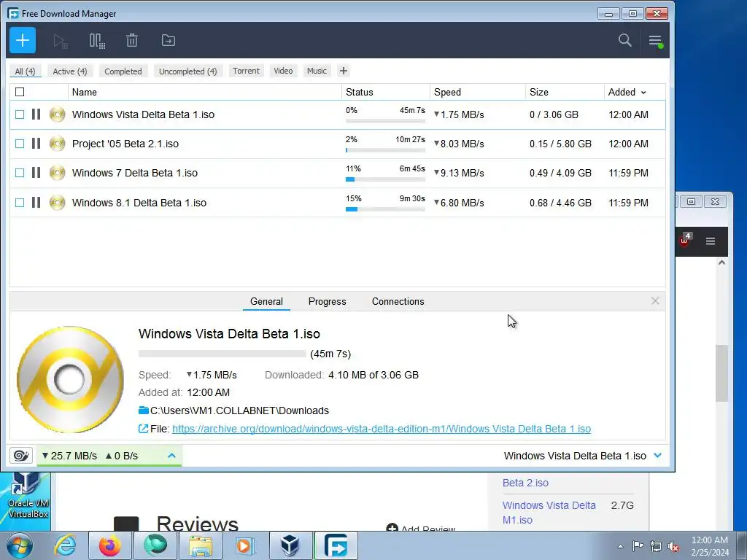747x560 pixels.
Task: Open VirtualBox from taskbar
Action: [290, 545]
